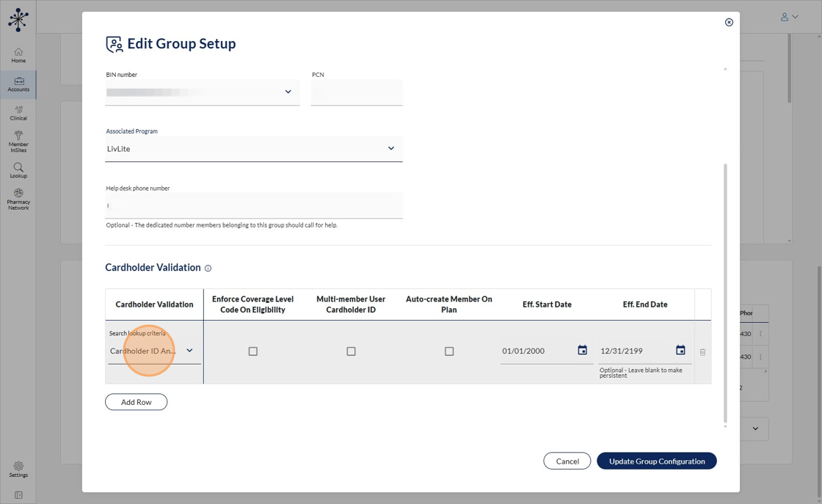The height and width of the screenshot is (504, 822).
Task: Toggle Auto-create Member On Plan checkbox
Action: coord(449,351)
